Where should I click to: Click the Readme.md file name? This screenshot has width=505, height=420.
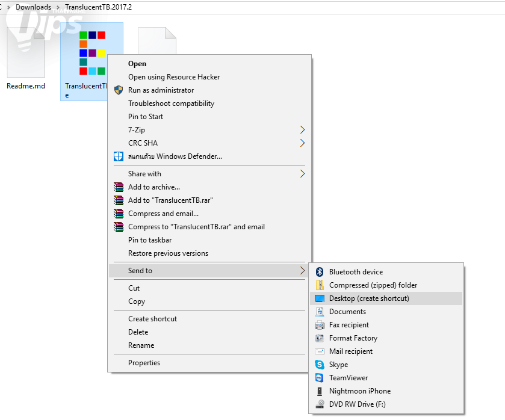[26, 86]
